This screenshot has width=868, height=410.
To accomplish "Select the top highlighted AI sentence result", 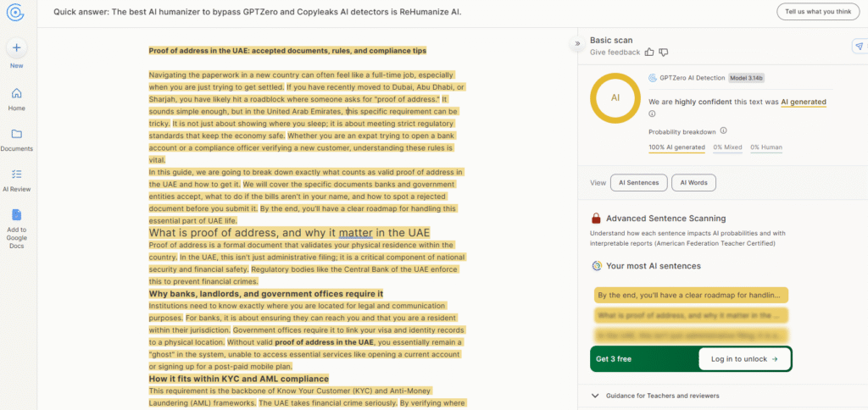I will coord(691,296).
